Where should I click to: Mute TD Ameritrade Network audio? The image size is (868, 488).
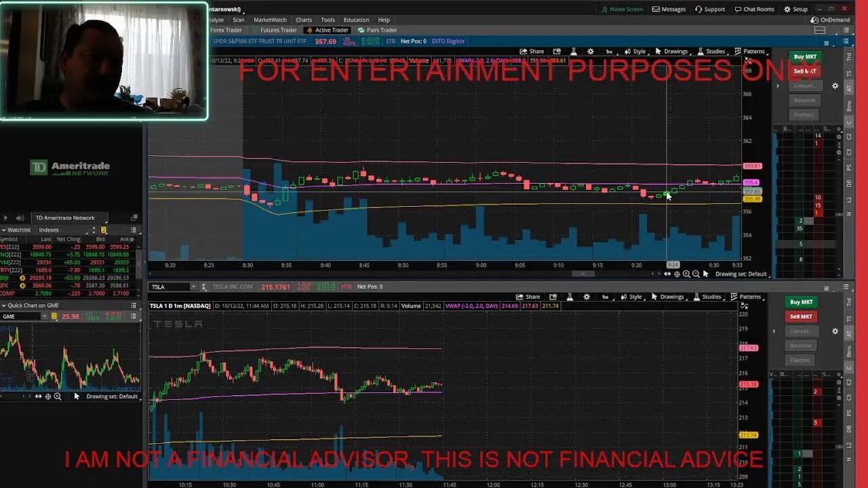coord(20,218)
